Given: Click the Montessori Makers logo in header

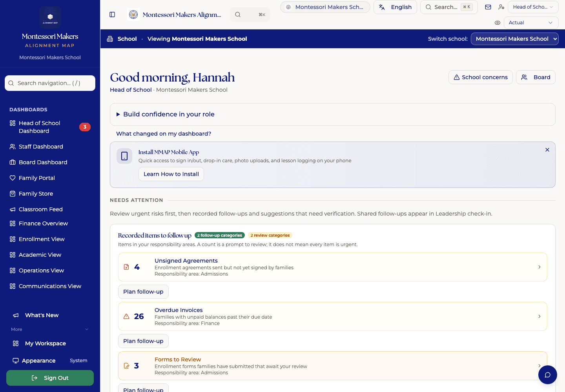Looking at the screenshot, I should (134, 15).
